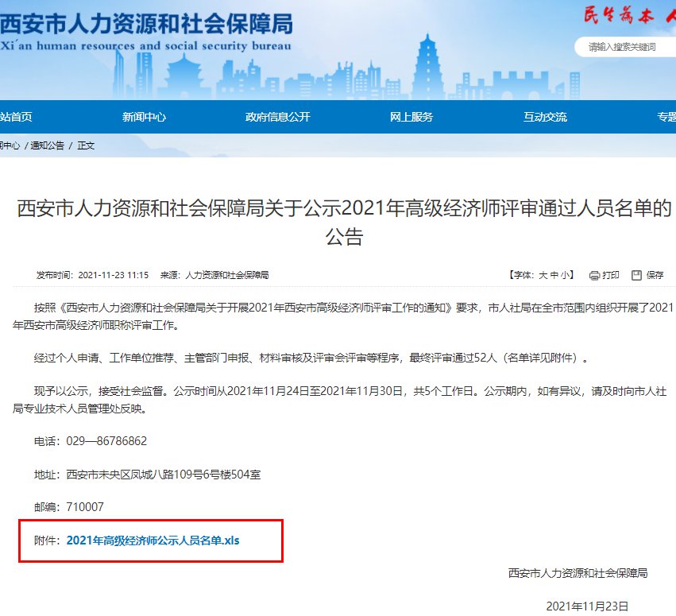Download attachment 2021年高级经济师公示人员名单.xls

153,540
